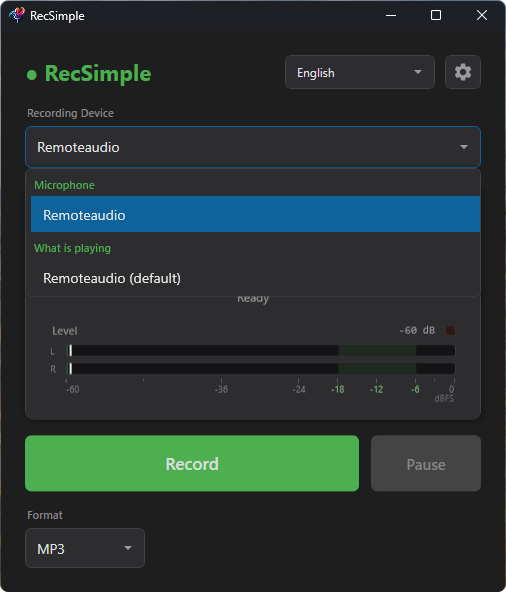506x592 pixels.
Task: Maximize the RecSimple window
Action: pyautogui.click(x=436, y=15)
